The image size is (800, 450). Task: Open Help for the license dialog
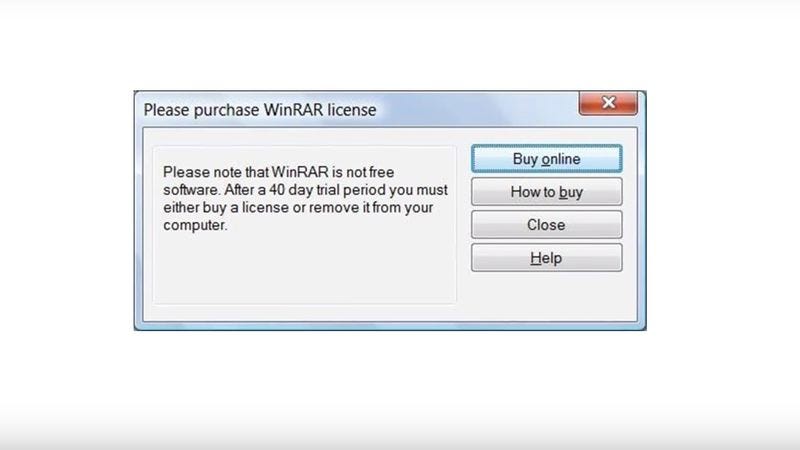pos(546,258)
